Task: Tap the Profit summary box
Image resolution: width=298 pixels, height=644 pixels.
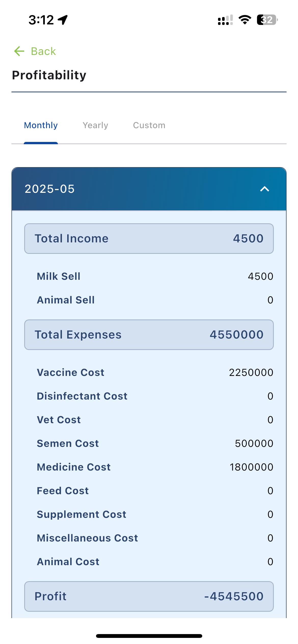Action: pos(149,596)
